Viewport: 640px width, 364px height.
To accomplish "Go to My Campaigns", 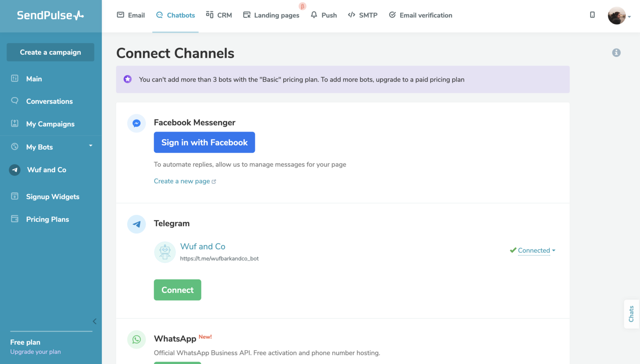I will coord(50,124).
